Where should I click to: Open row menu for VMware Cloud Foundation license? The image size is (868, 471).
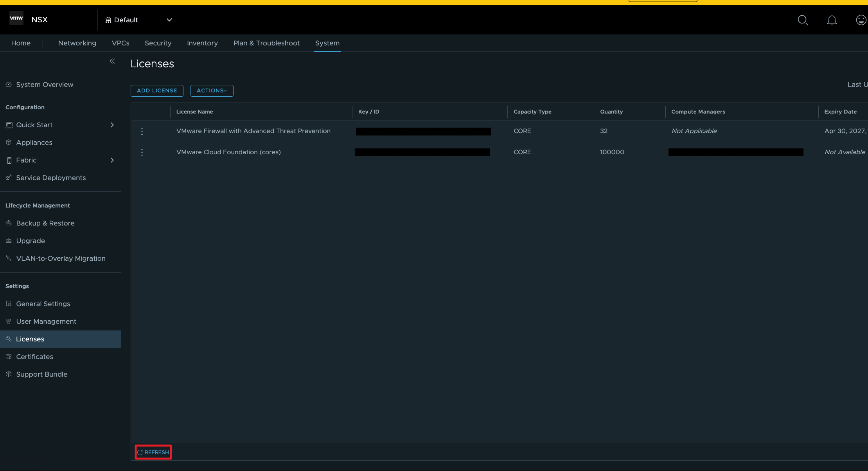[142, 152]
